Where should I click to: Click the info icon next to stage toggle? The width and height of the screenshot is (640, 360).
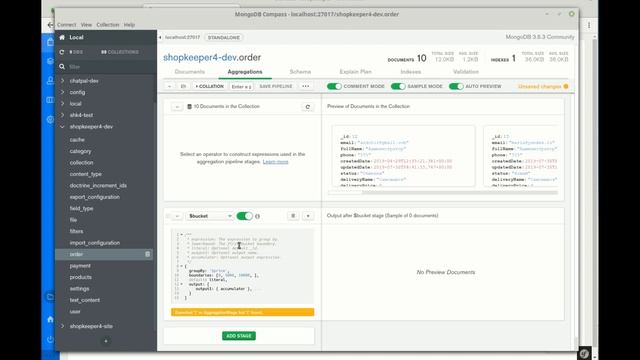pyautogui.click(x=258, y=216)
